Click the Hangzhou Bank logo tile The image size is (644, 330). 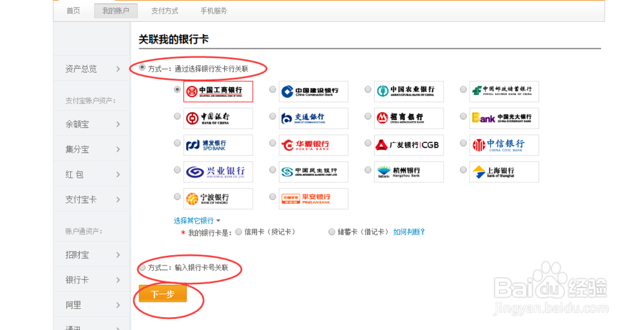pos(409,172)
